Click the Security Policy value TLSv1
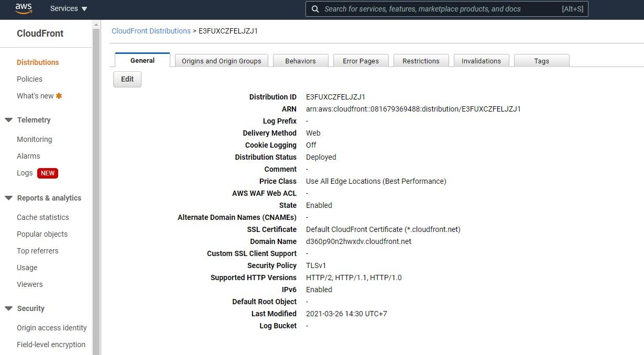The image size is (644, 355). point(316,265)
